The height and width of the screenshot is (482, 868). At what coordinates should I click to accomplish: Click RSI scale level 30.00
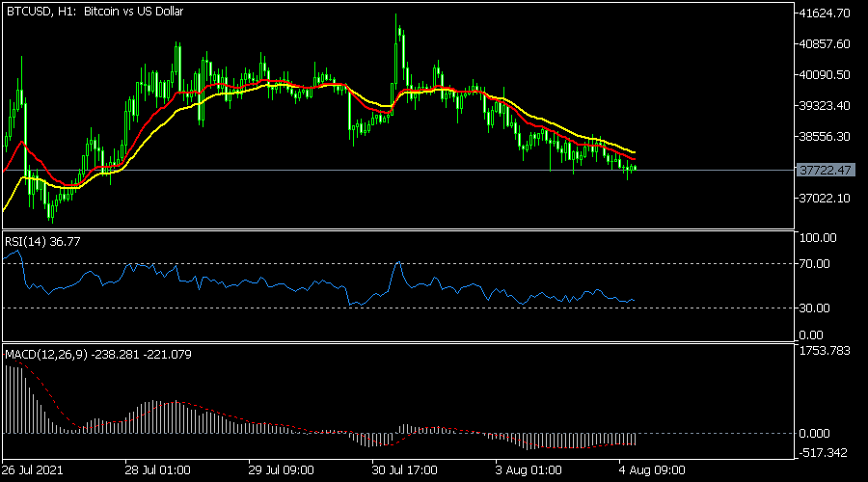point(815,308)
